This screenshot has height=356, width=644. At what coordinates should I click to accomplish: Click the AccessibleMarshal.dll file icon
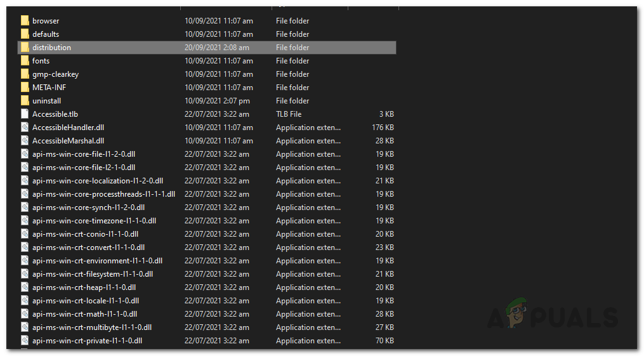[x=25, y=141]
